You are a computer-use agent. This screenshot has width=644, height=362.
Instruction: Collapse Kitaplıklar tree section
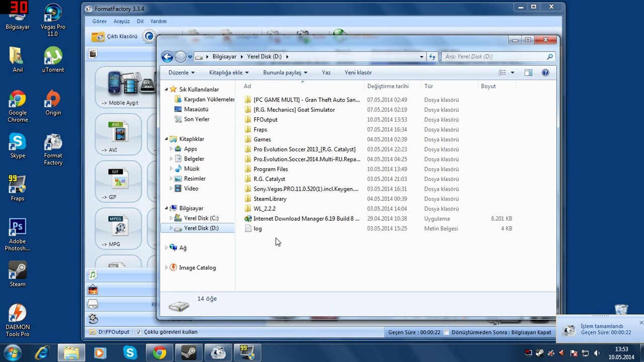click(x=167, y=139)
